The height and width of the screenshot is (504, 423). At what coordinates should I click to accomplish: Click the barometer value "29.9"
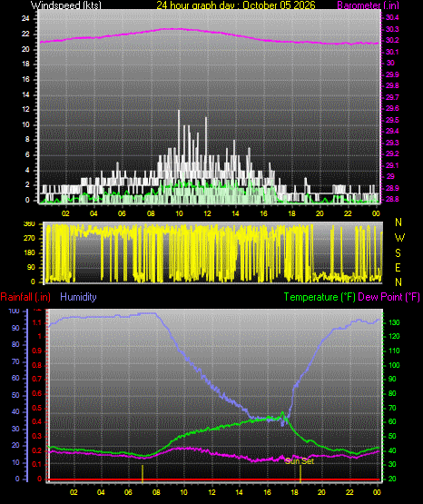(x=392, y=74)
